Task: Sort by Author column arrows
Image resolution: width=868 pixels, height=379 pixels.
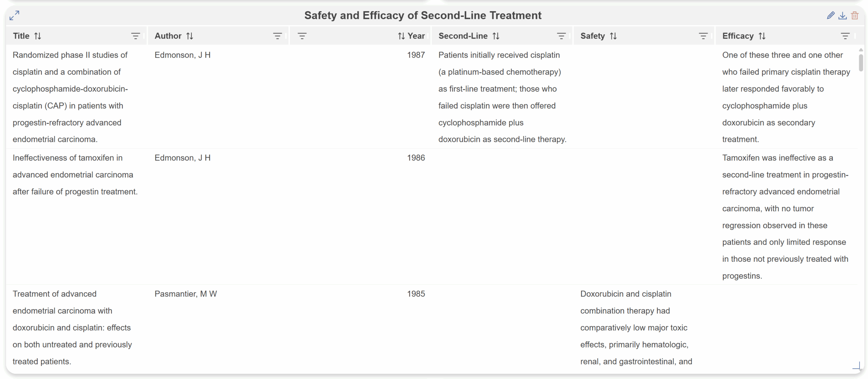Action: click(190, 36)
